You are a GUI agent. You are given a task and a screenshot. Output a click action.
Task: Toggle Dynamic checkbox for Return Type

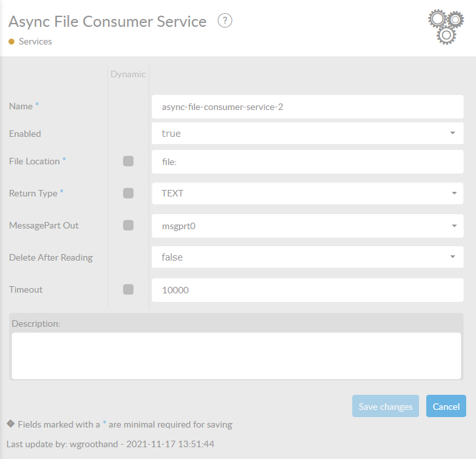[128, 193]
